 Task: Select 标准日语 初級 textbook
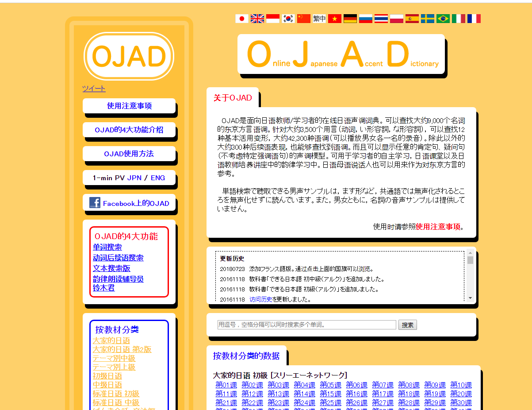coord(116,394)
